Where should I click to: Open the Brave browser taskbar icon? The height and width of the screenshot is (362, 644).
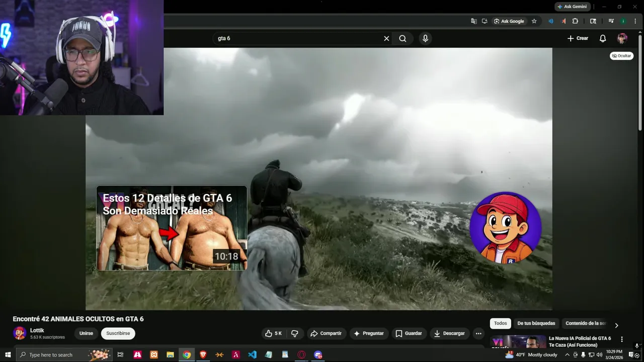coord(203,354)
